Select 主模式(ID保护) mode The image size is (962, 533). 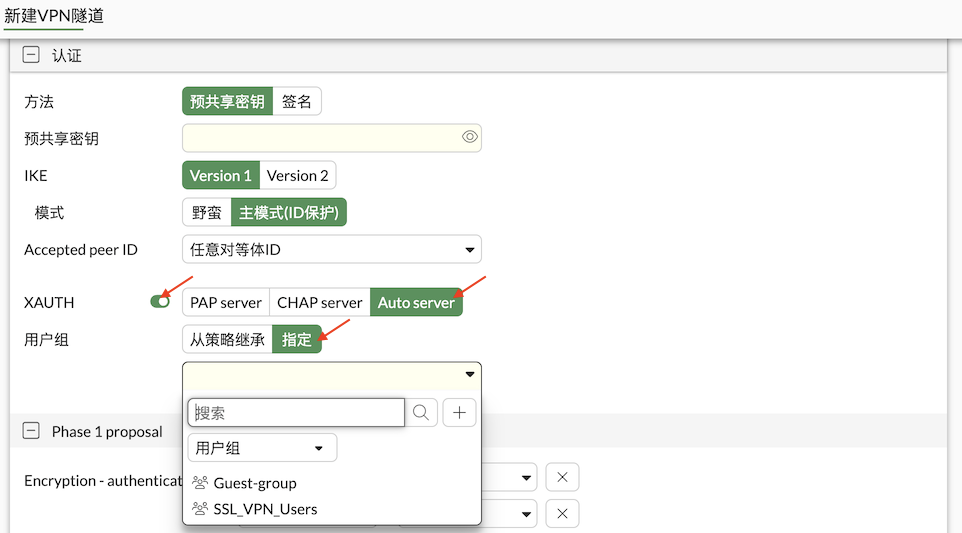tap(289, 212)
